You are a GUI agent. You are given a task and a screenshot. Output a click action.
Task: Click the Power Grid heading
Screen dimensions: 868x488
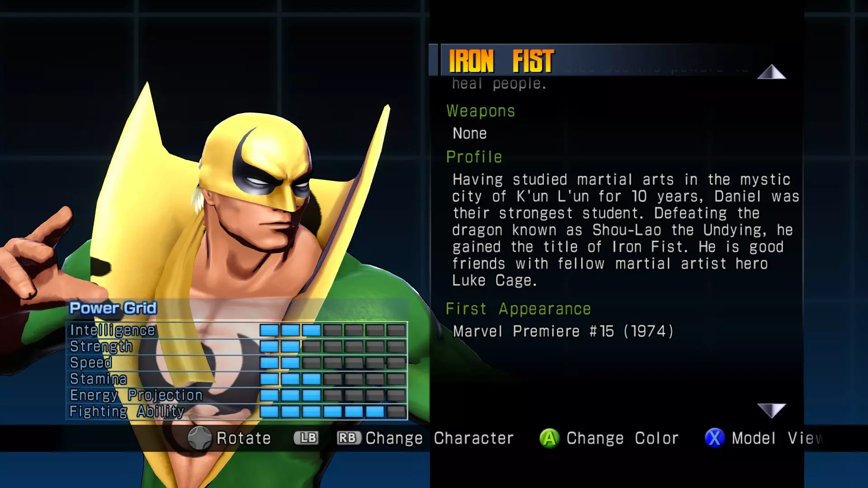[113, 308]
